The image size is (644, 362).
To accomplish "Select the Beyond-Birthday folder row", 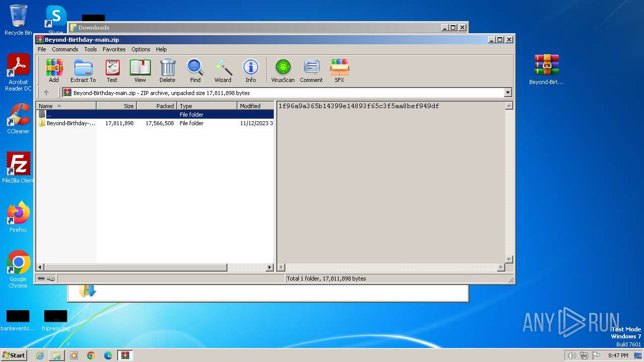I will [x=155, y=123].
